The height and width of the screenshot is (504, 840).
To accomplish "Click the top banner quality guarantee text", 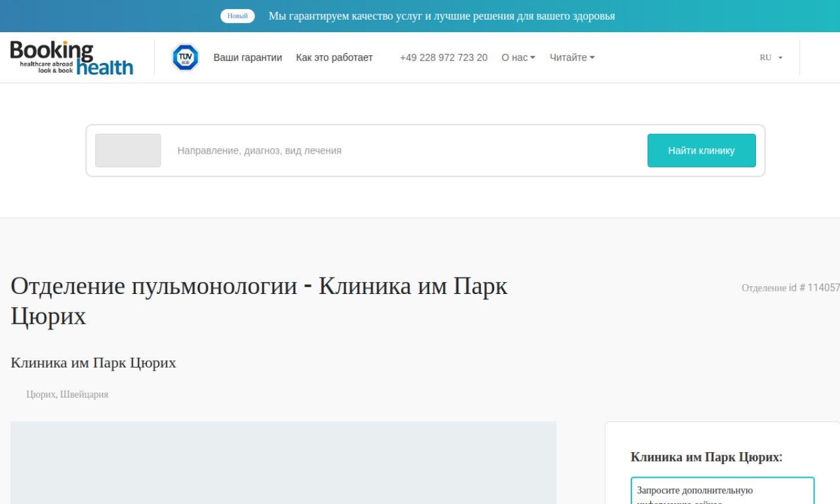I will pos(442,16).
